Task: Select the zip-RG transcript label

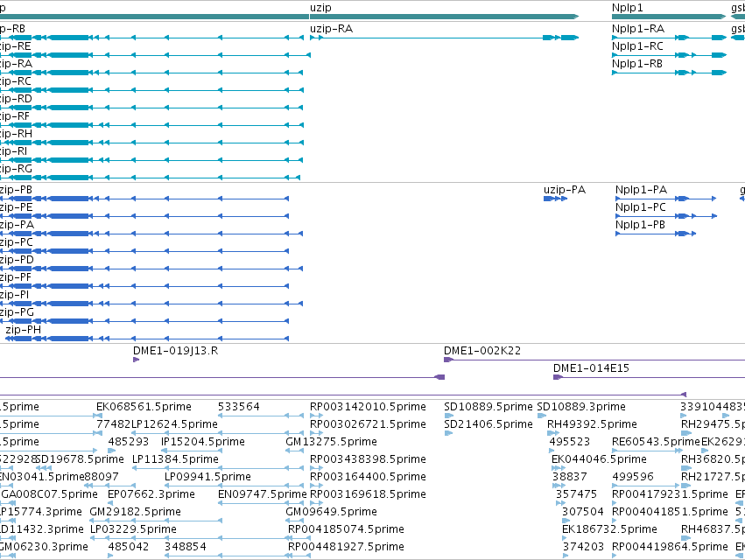Action: [x=16, y=169]
